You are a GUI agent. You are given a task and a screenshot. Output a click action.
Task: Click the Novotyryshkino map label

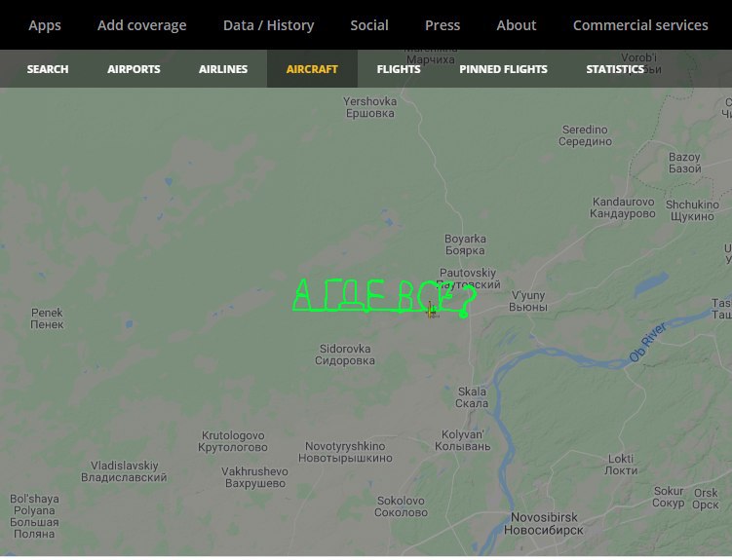click(345, 452)
